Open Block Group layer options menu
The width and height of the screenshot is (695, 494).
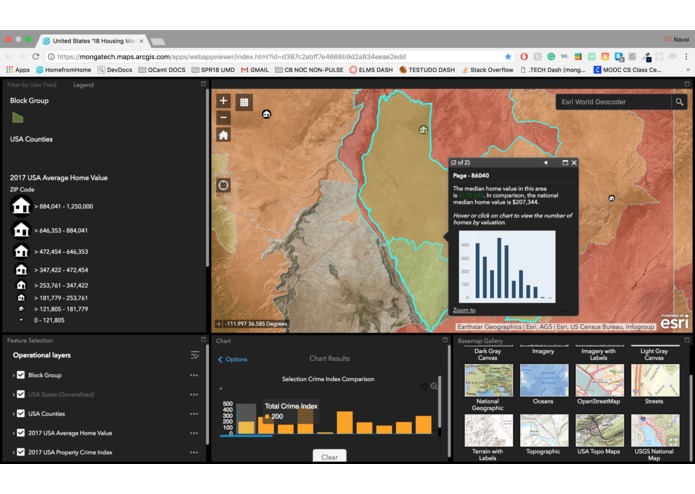[194, 375]
